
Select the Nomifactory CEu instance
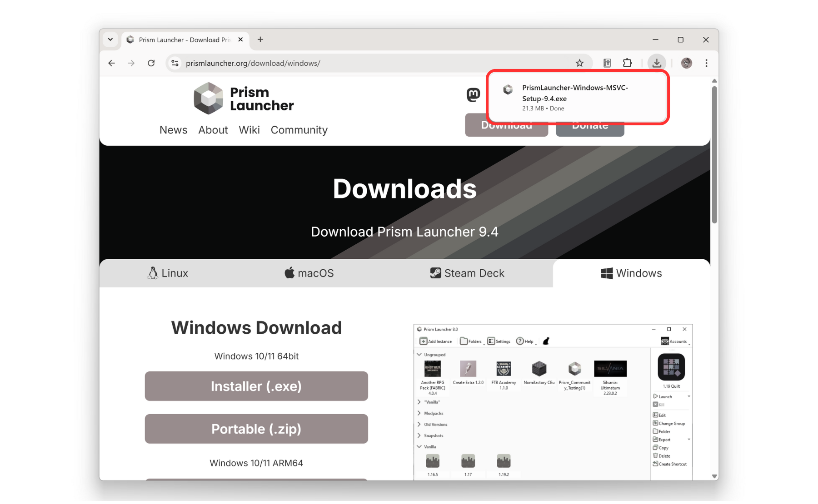tap(539, 373)
